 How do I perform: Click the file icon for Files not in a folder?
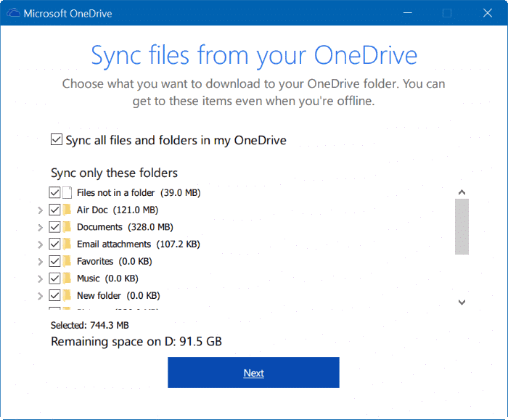pyautogui.click(x=67, y=192)
